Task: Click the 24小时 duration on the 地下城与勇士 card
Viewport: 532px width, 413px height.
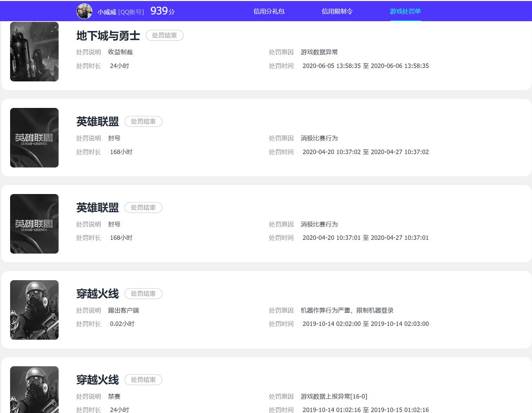Action: pos(120,66)
